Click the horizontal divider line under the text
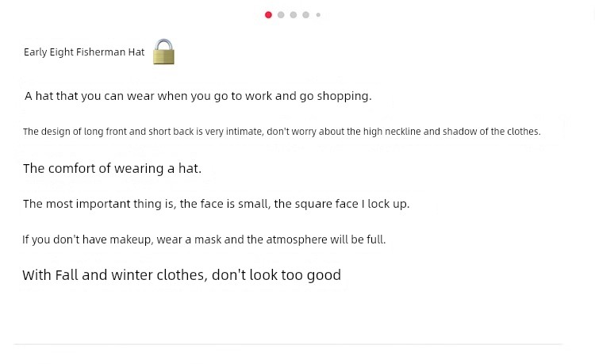The image size is (595, 364). pyautogui.click(x=289, y=344)
